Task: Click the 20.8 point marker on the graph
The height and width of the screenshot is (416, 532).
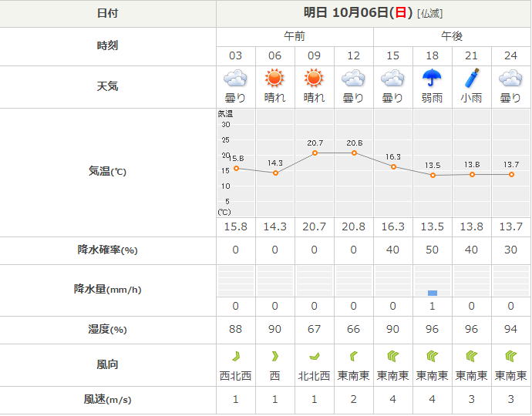Action: coord(354,153)
